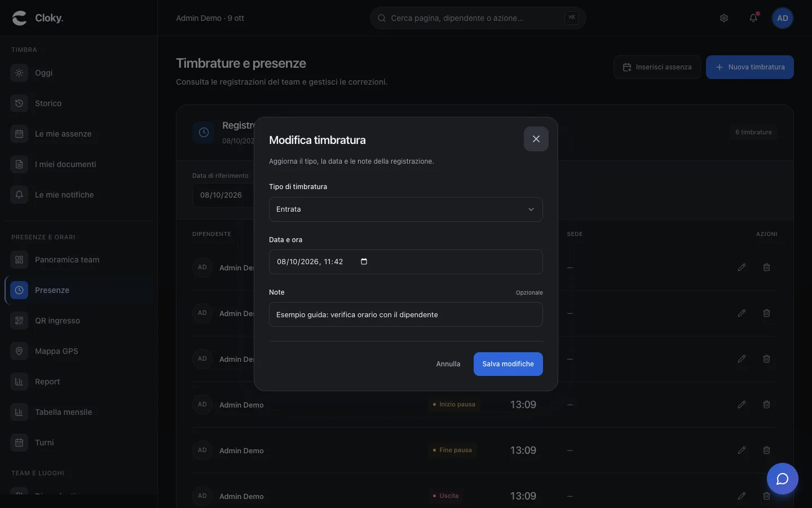Open I miei documenti in the sidebar
Viewport: 812px width, 508px height.
click(79, 164)
